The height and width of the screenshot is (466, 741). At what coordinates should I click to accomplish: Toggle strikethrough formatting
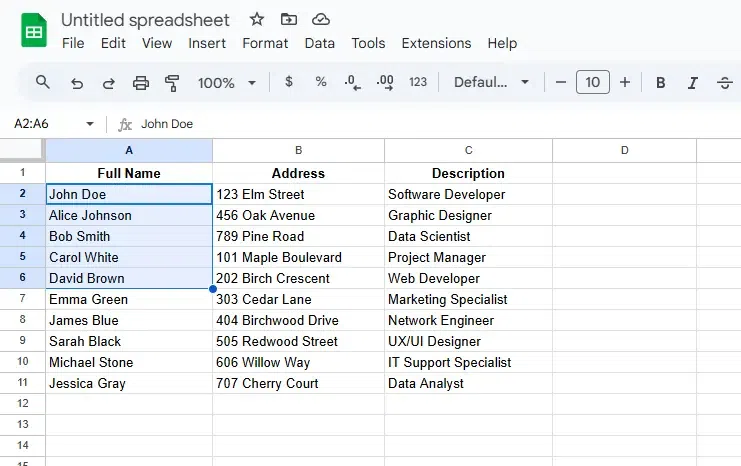coord(724,83)
